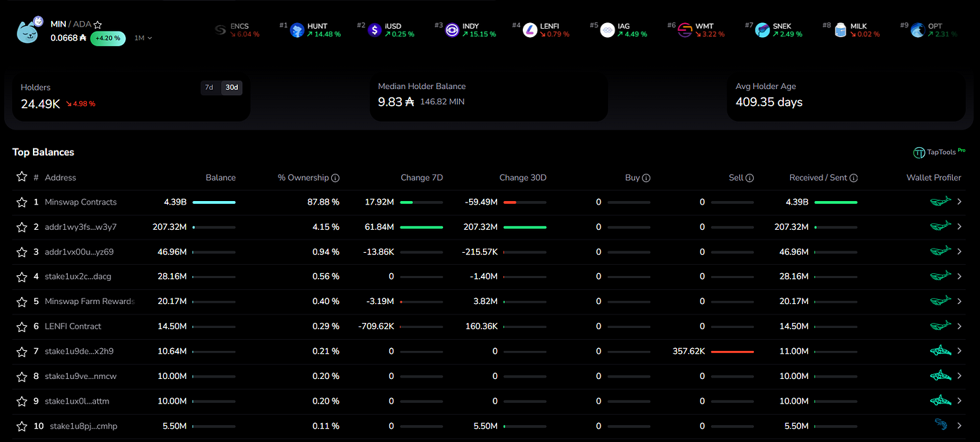The height and width of the screenshot is (442, 980).
Task: Click addr1wy3fs...w3y7 green Change 30D bar
Action: click(525, 227)
